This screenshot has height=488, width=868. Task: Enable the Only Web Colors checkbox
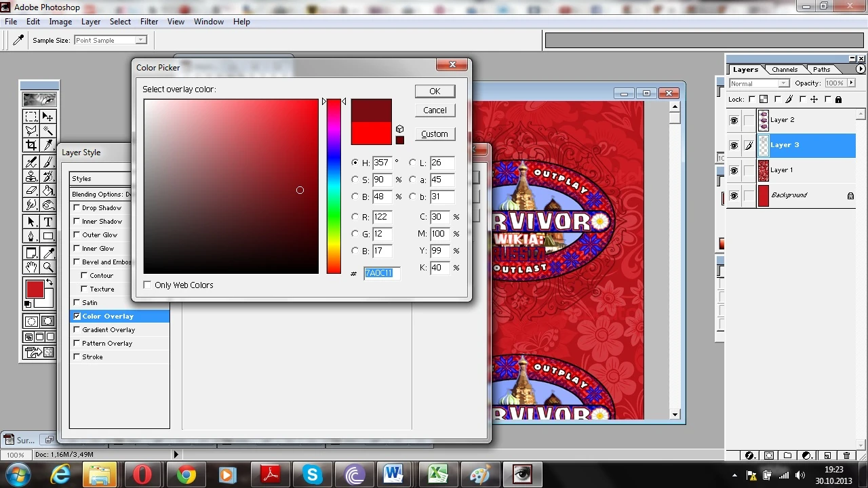tap(147, 285)
